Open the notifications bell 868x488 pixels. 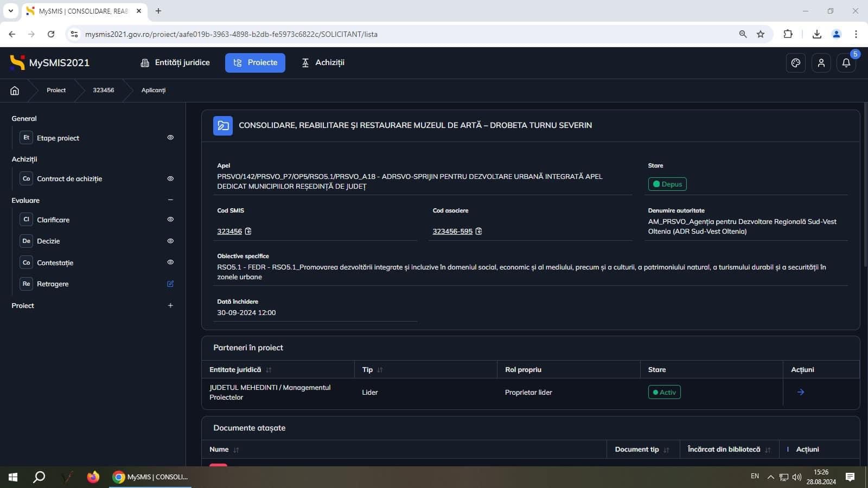[846, 63]
